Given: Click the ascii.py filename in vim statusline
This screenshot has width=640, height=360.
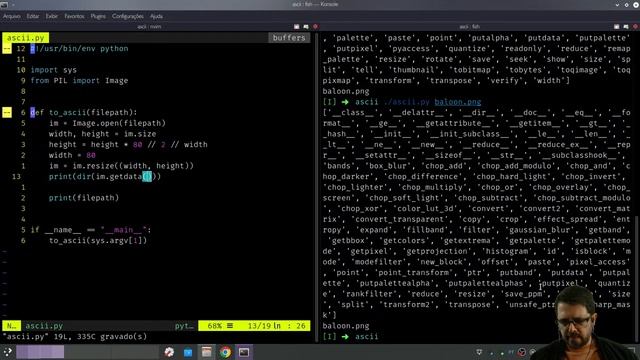Looking at the screenshot, I should click(x=44, y=326).
